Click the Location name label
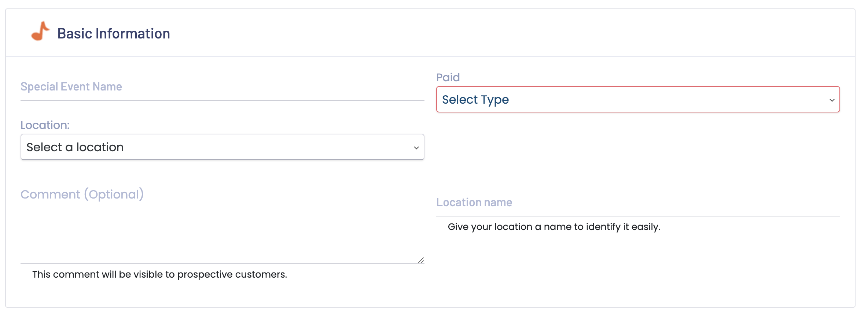 [474, 202]
